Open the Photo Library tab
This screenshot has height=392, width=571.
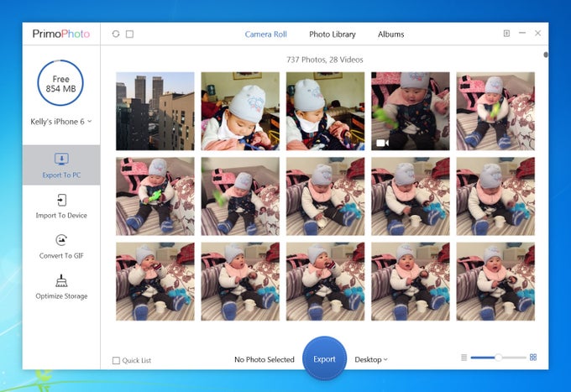333,34
